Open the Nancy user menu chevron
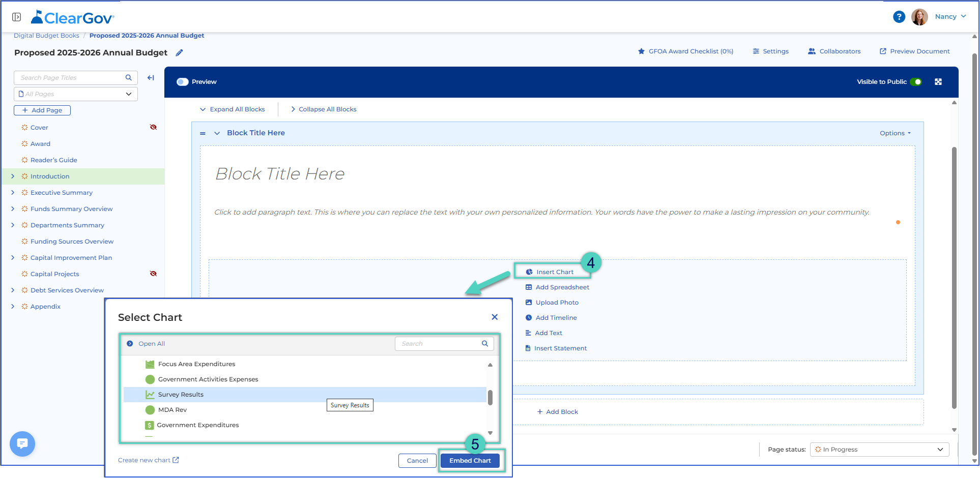This screenshot has height=478, width=980. (x=963, y=16)
